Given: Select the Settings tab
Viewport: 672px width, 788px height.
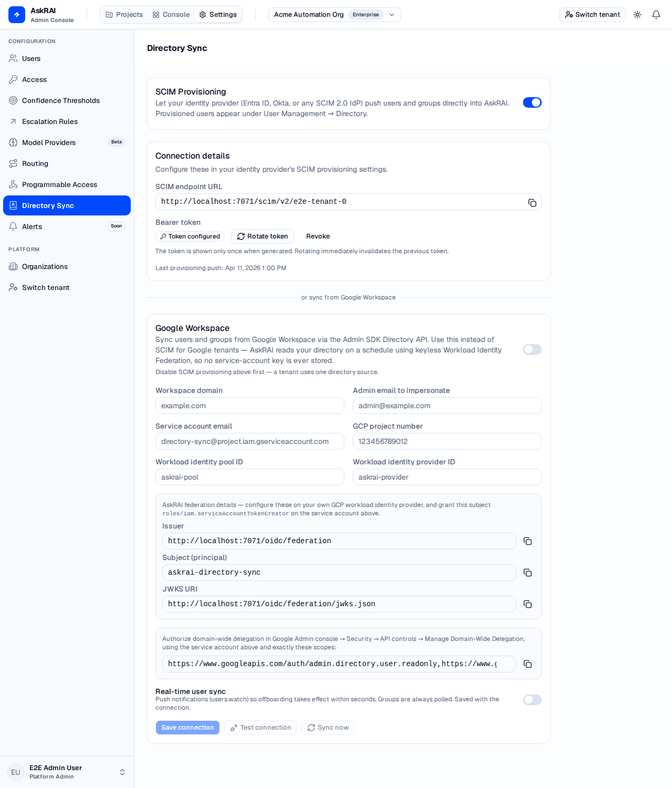Looking at the screenshot, I should click(218, 15).
